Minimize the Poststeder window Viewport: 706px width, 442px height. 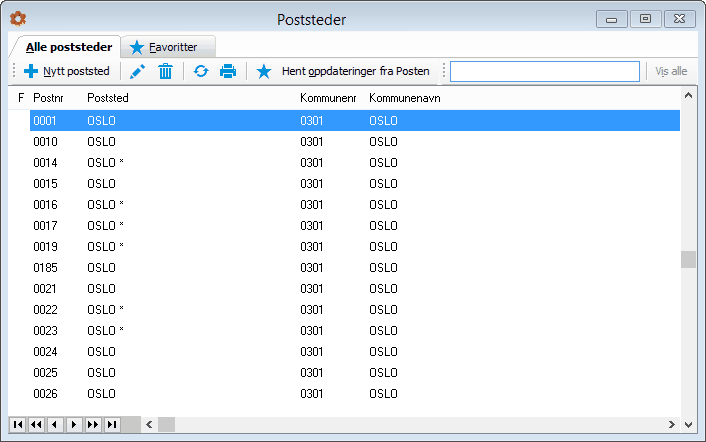click(611, 19)
